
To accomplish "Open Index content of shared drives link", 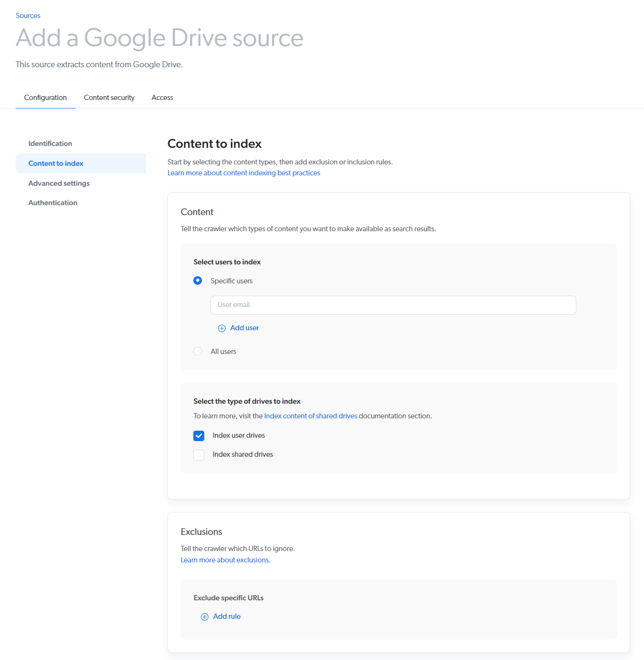I will pyautogui.click(x=311, y=416).
